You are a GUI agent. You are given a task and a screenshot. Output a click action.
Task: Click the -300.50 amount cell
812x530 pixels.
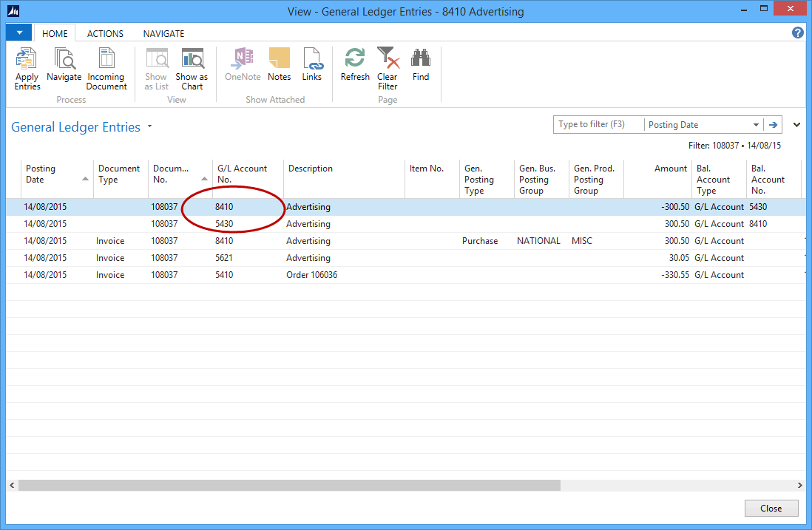[x=675, y=207]
